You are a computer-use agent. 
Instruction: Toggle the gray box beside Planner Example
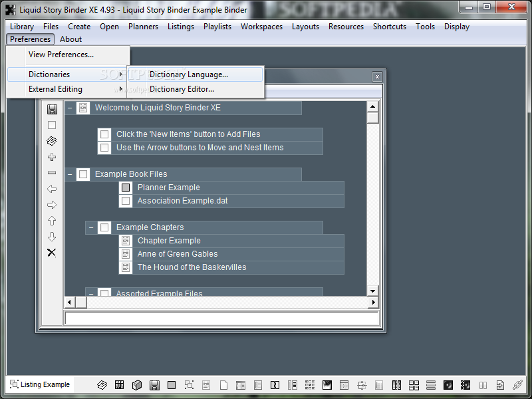pyautogui.click(x=126, y=188)
